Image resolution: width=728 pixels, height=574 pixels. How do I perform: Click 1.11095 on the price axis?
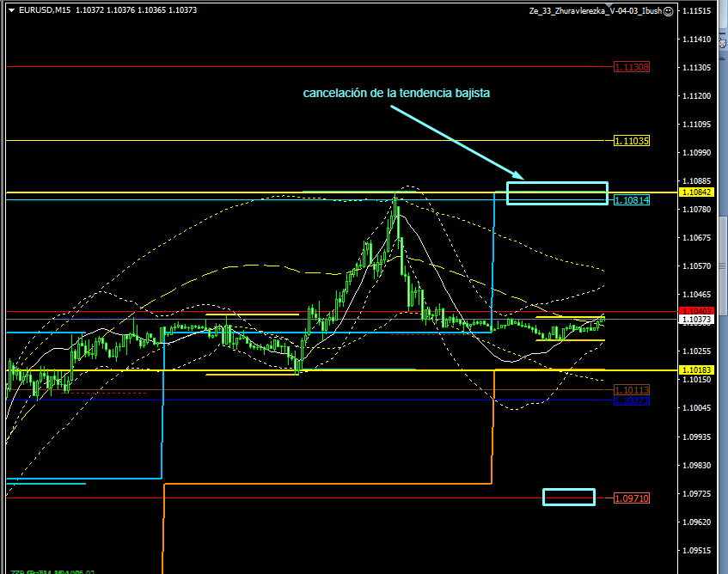pos(696,125)
